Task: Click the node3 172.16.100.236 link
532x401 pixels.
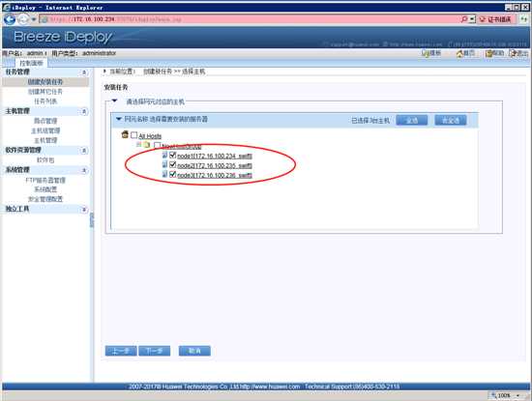Action: coord(215,175)
